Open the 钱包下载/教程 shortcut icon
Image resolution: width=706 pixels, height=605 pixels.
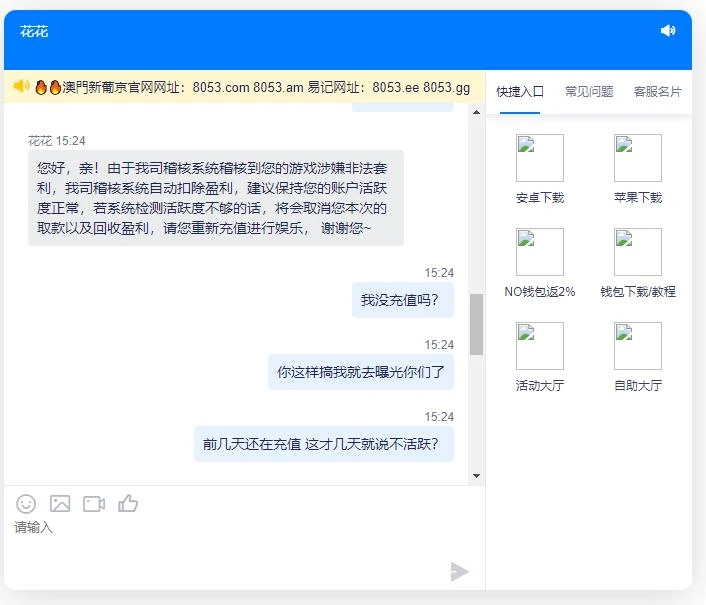(637, 252)
